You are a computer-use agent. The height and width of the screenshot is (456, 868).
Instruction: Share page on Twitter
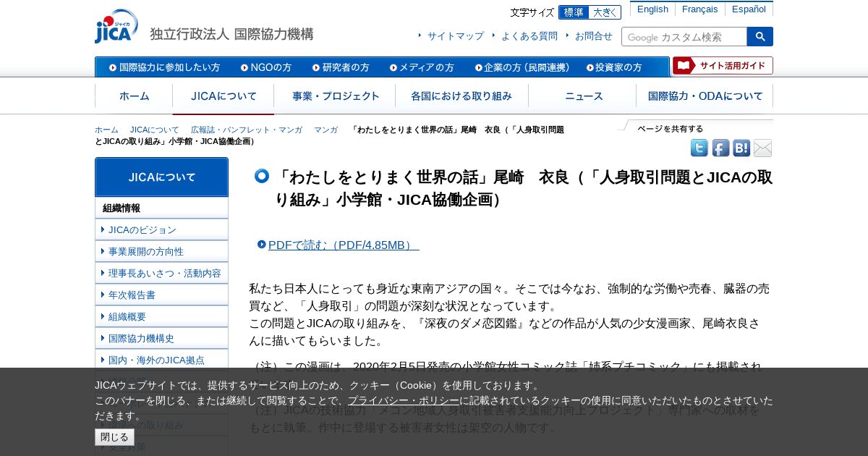[x=699, y=148]
